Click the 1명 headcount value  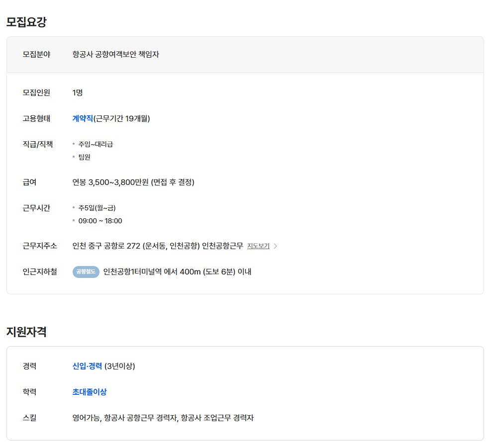point(77,92)
